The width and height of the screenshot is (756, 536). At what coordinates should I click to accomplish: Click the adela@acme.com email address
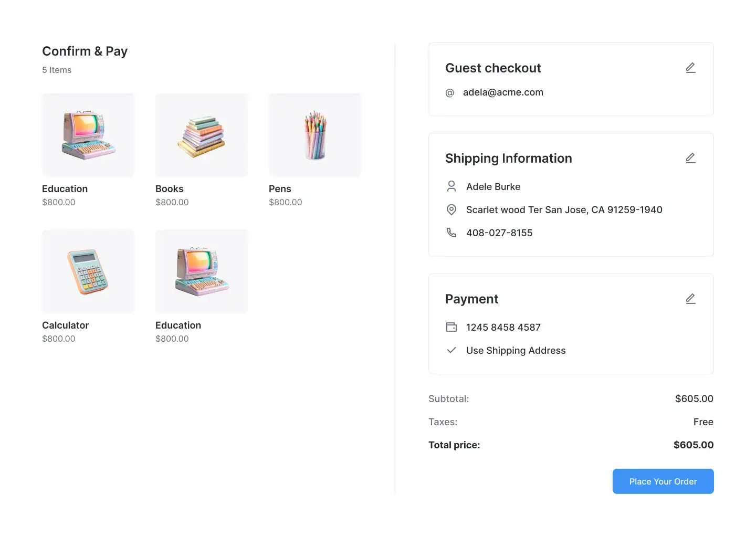tap(503, 92)
